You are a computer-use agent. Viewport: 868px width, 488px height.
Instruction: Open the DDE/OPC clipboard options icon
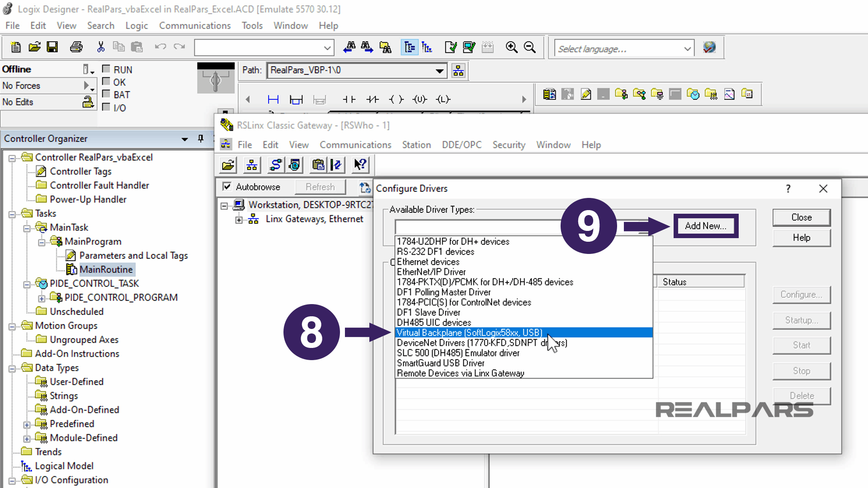click(x=318, y=165)
